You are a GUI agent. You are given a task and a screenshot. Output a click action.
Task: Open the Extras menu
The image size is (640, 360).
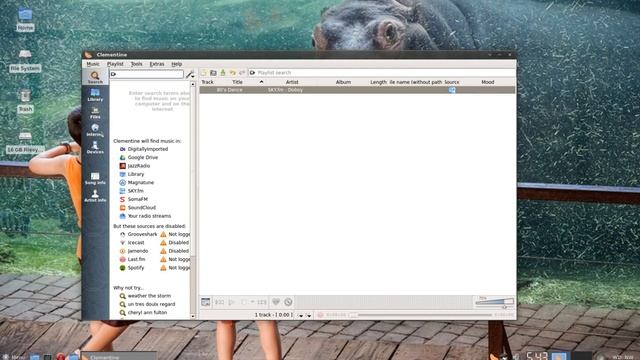[157, 64]
